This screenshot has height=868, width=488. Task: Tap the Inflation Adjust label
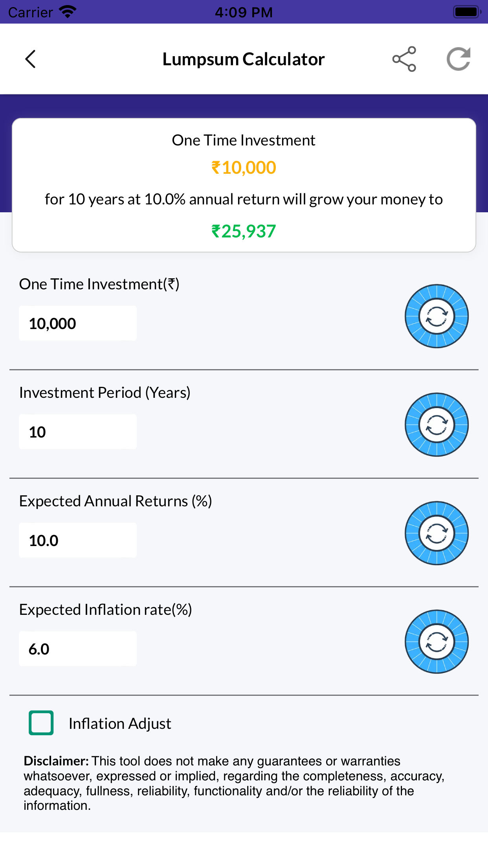pos(120,724)
